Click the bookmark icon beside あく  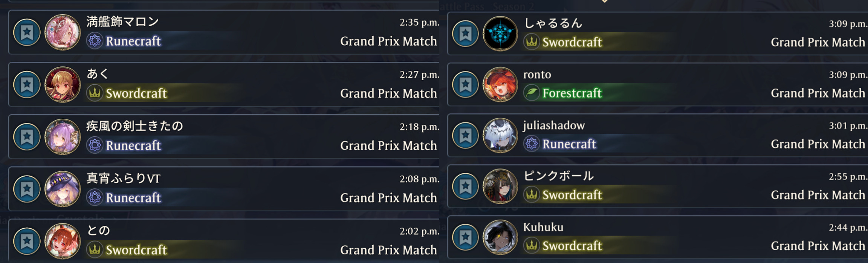pos(27,84)
